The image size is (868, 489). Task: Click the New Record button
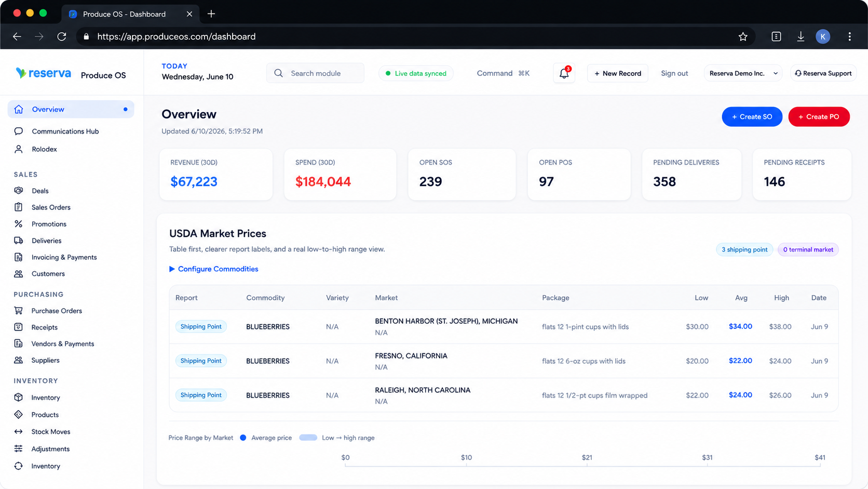[x=618, y=73]
